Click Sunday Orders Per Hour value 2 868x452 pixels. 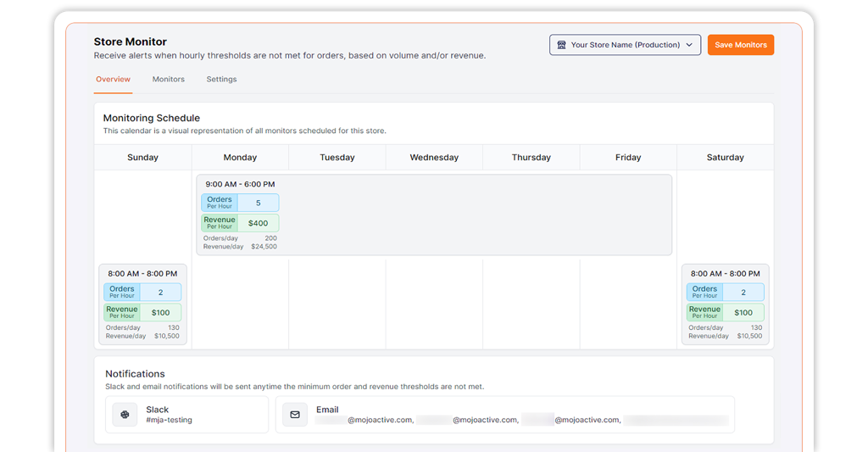click(160, 293)
